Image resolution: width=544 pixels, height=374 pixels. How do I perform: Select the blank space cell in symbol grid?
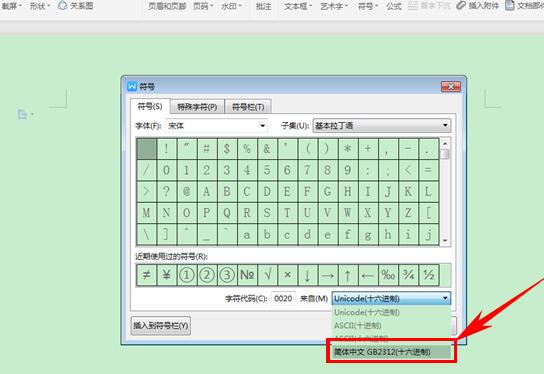pos(146,149)
